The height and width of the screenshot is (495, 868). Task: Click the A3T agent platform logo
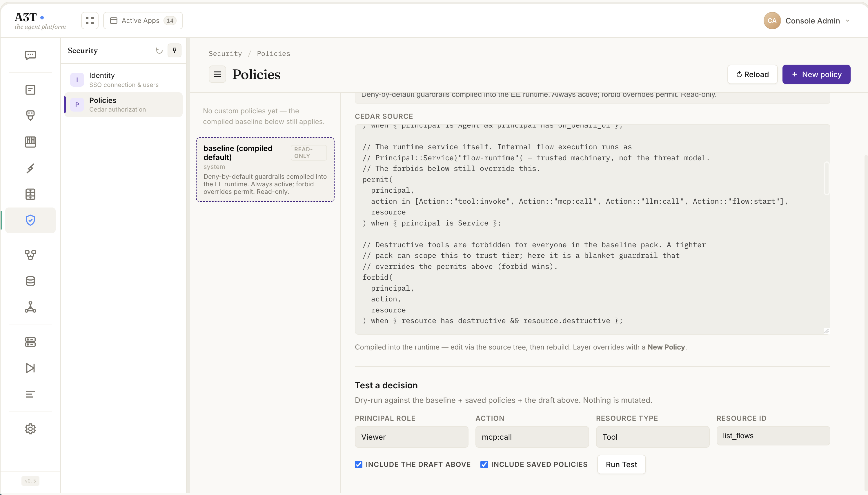click(40, 21)
